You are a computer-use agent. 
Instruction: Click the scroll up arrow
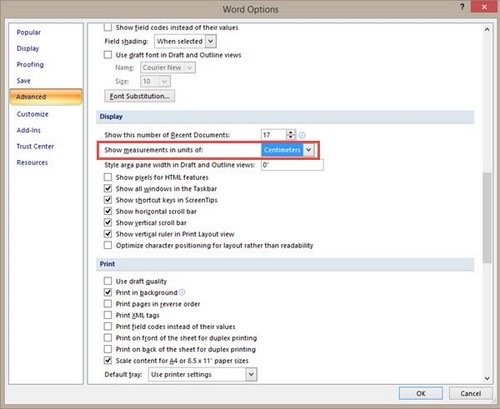click(487, 29)
